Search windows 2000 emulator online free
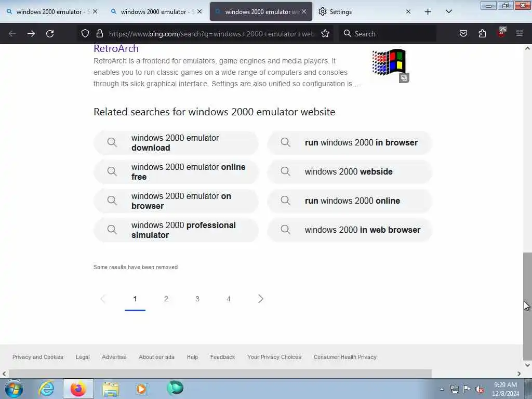Screen dimensions: 532x399 176,171
